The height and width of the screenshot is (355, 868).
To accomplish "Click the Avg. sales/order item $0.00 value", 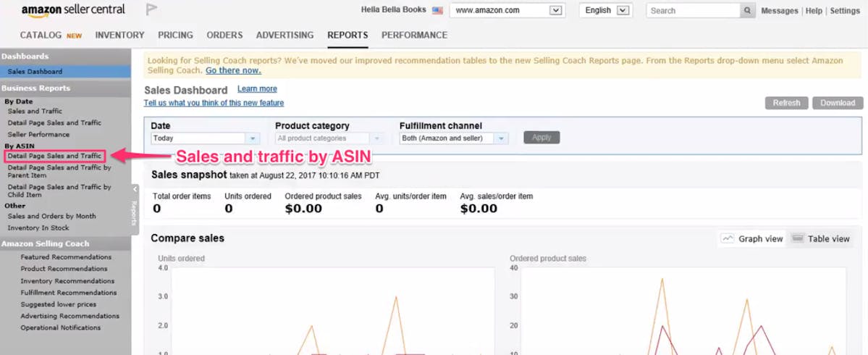I will (479, 209).
